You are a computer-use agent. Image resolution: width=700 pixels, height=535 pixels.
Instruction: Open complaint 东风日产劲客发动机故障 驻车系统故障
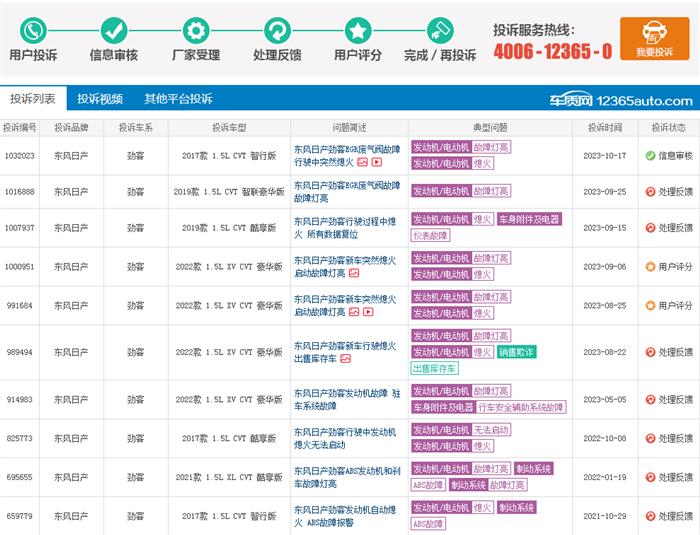[x=347, y=400]
